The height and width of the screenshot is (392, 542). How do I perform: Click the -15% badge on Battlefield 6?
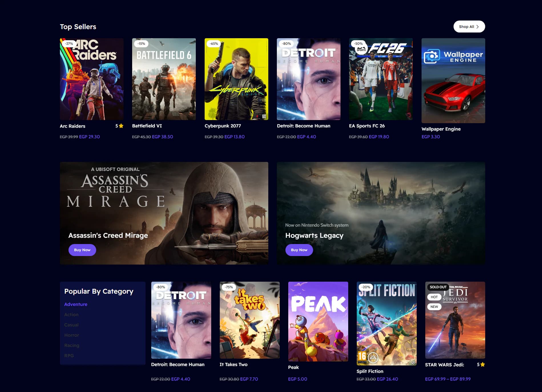[x=141, y=44]
